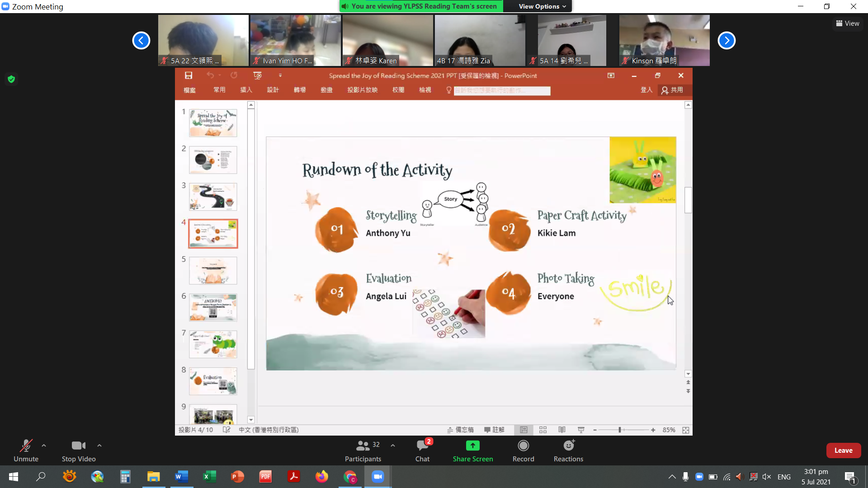Toggle ribbon display options icon
868x488 pixels.
[611, 75]
